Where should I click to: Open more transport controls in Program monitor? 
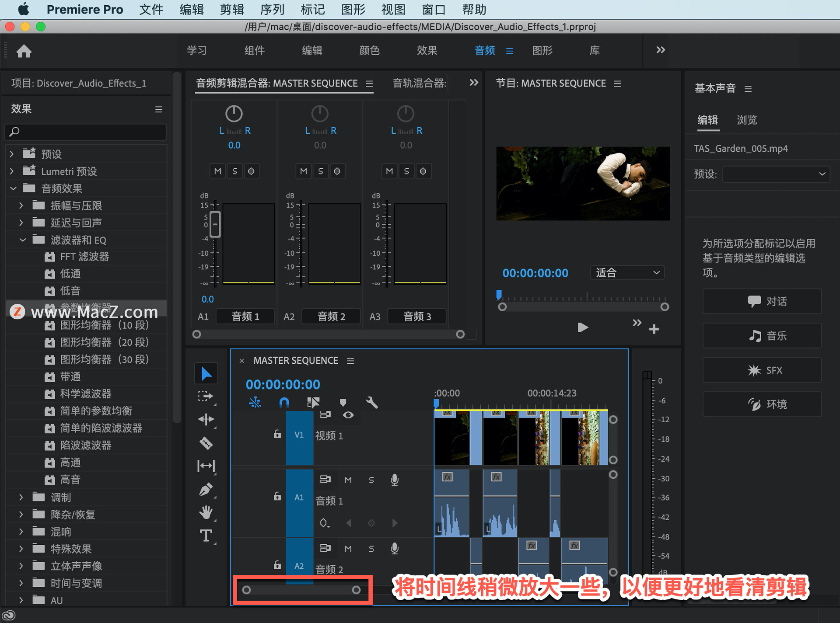point(637,323)
